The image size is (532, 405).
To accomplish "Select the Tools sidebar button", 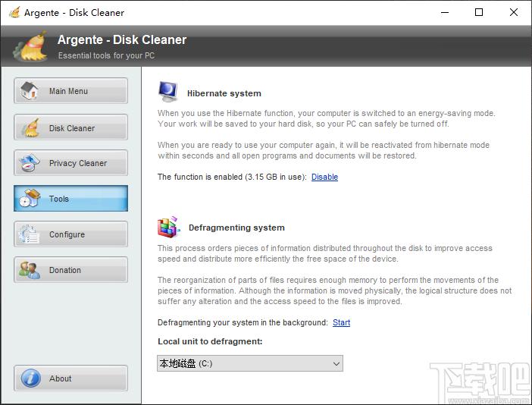I will (71, 198).
